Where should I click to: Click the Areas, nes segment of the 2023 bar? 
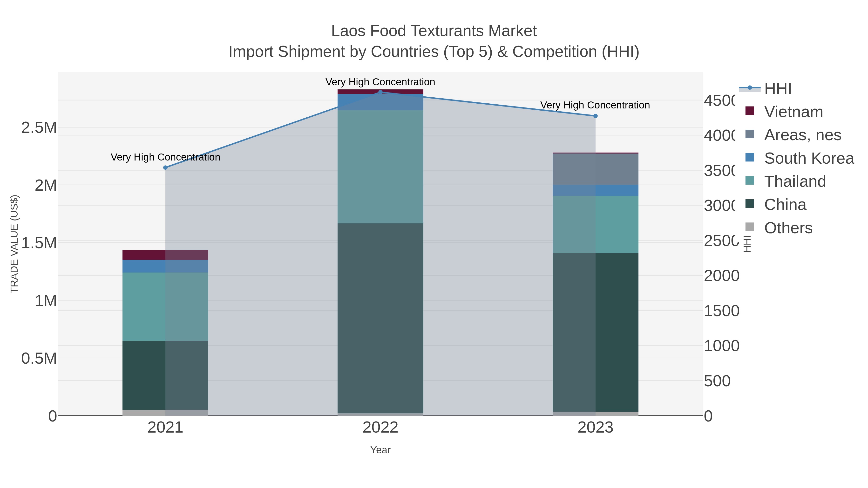pos(595,169)
